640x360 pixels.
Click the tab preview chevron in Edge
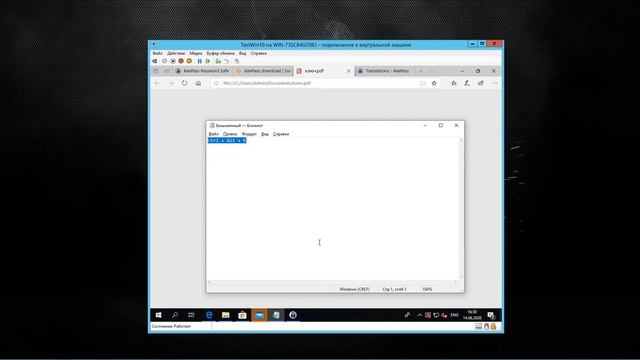[x=432, y=71]
